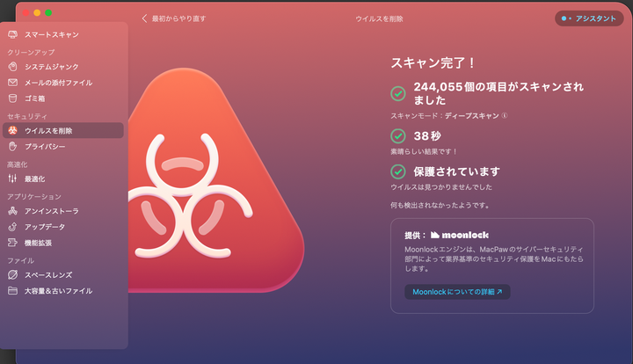This screenshot has width=633, height=364.
Task: Open 大容量＆古いファイル module
Action: click(x=59, y=291)
